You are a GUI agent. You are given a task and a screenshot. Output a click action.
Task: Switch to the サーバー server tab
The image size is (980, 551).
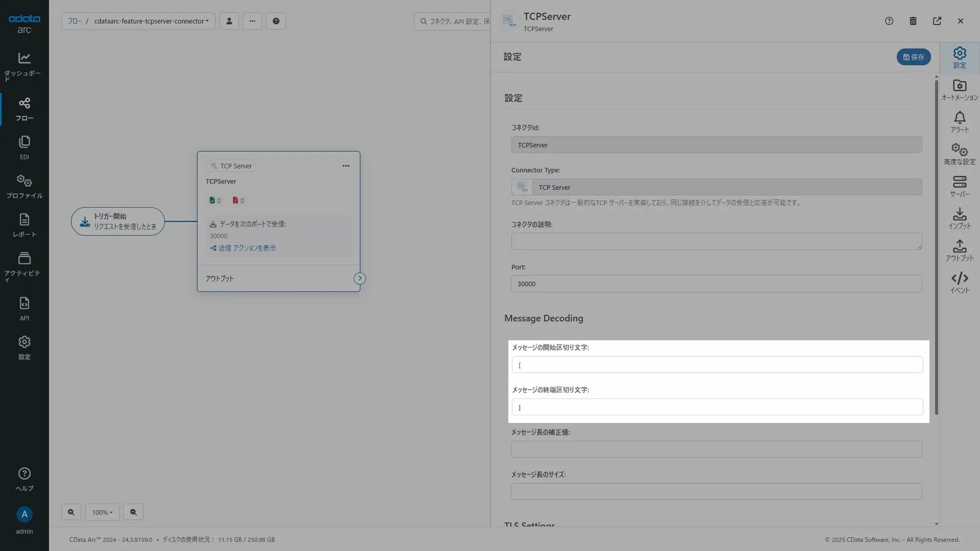point(960,186)
